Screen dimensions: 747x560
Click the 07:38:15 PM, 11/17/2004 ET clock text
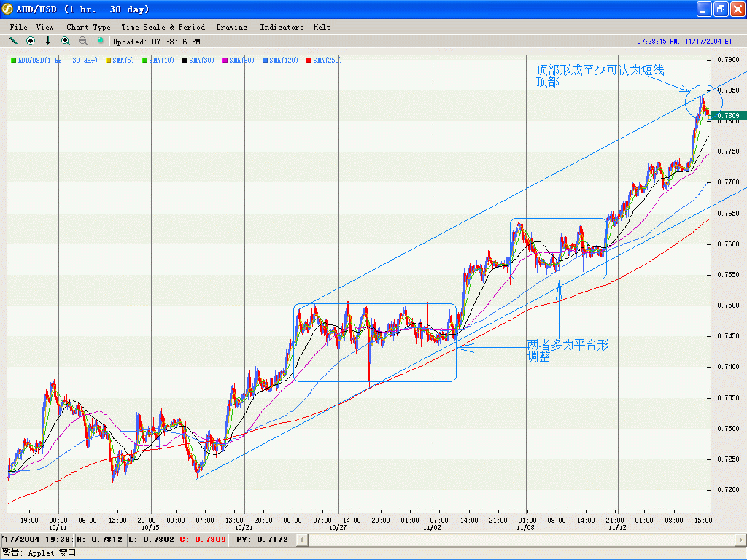(x=684, y=42)
